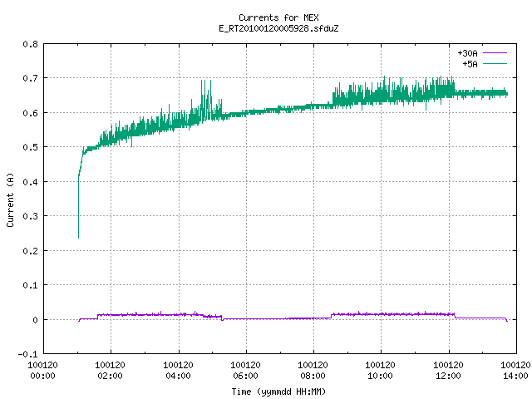
Task: Click the 0.3 y-axis tick label
Action: pyautogui.click(x=30, y=216)
